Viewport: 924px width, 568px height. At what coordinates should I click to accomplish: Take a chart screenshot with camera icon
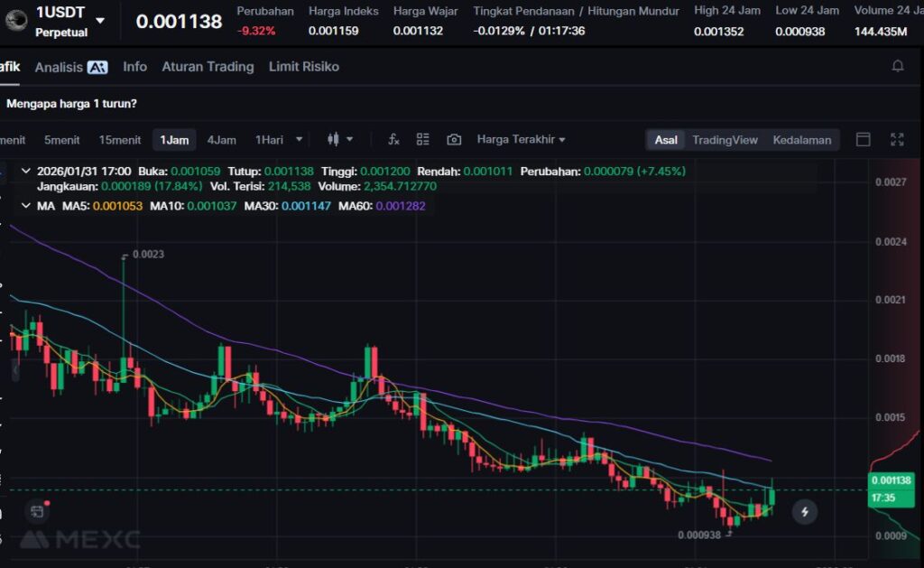point(454,139)
